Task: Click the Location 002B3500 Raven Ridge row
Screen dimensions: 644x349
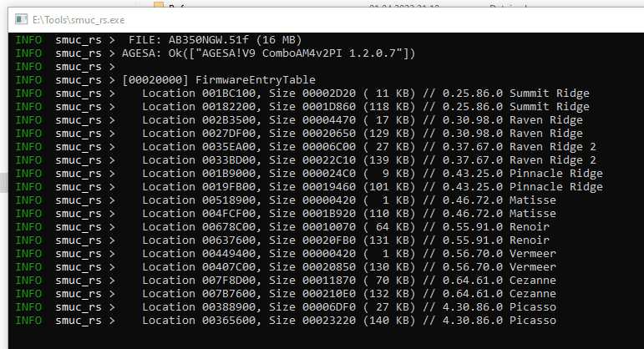Action: tap(299, 120)
